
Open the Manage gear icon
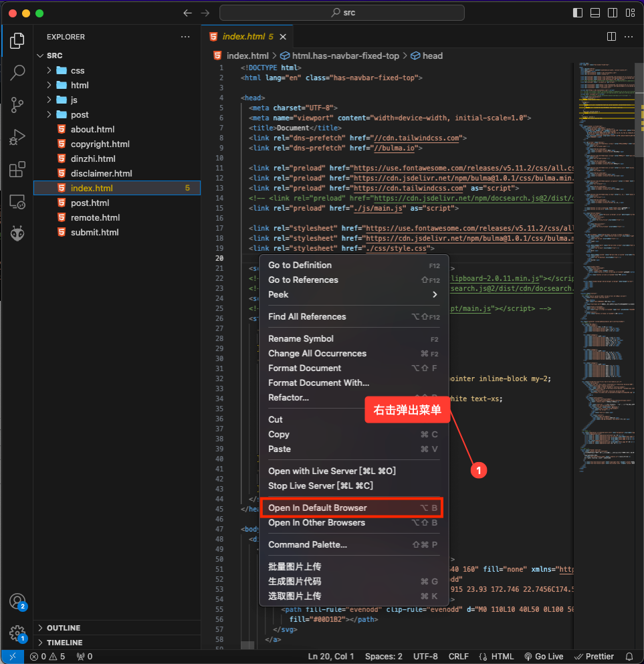click(x=17, y=633)
